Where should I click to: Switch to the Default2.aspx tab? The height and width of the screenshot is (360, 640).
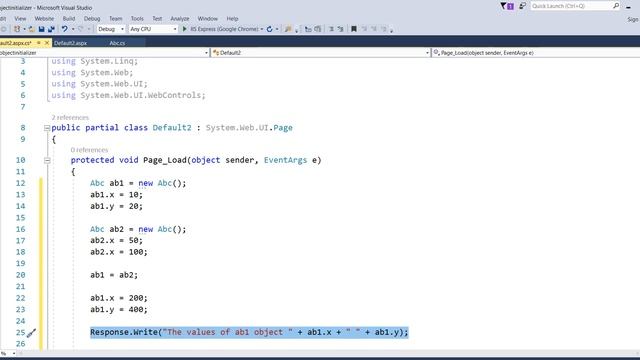point(70,43)
